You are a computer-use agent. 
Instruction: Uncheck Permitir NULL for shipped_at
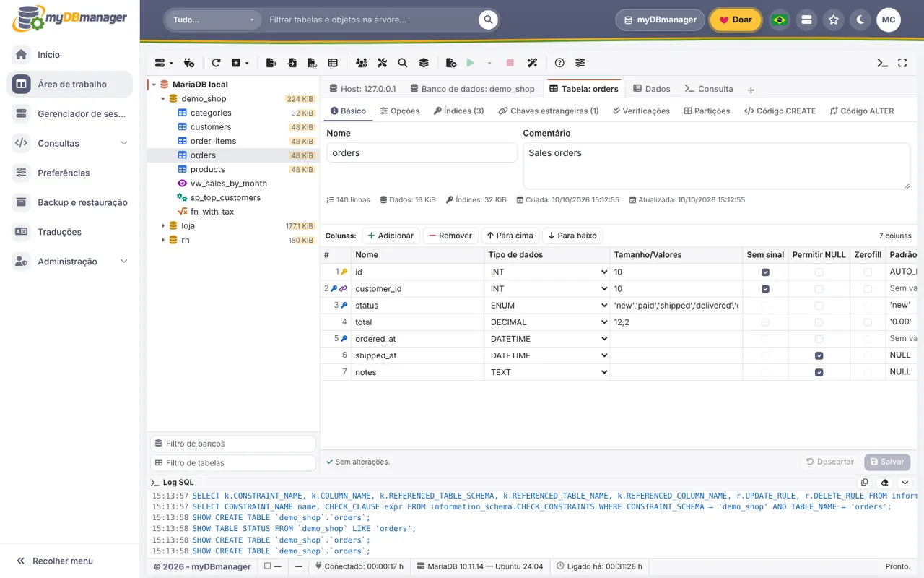coord(819,355)
